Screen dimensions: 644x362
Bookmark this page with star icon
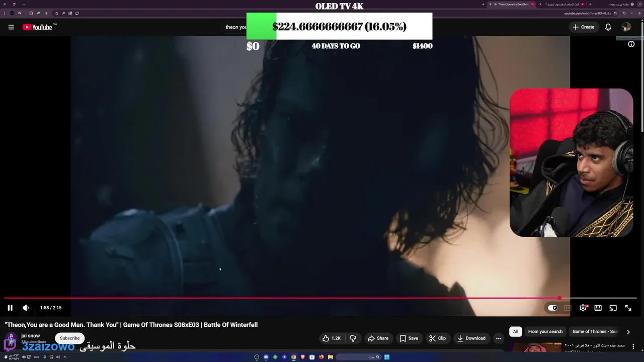[x=56, y=13]
